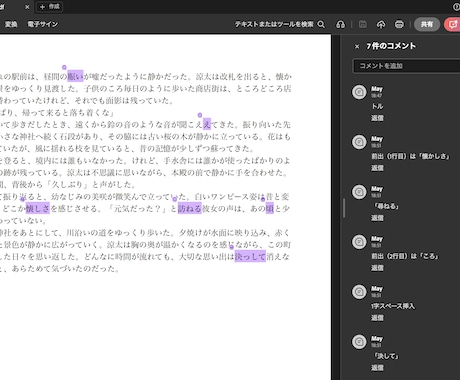
Task: Click note marker above highlighted 懐しさ
Action: (x=22, y=199)
